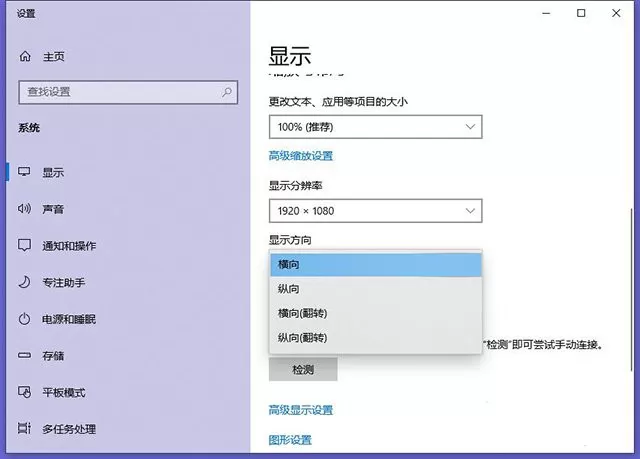Select the monitor icon for 显示
This screenshot has height=459, width=640.
[x=24, y=172]
